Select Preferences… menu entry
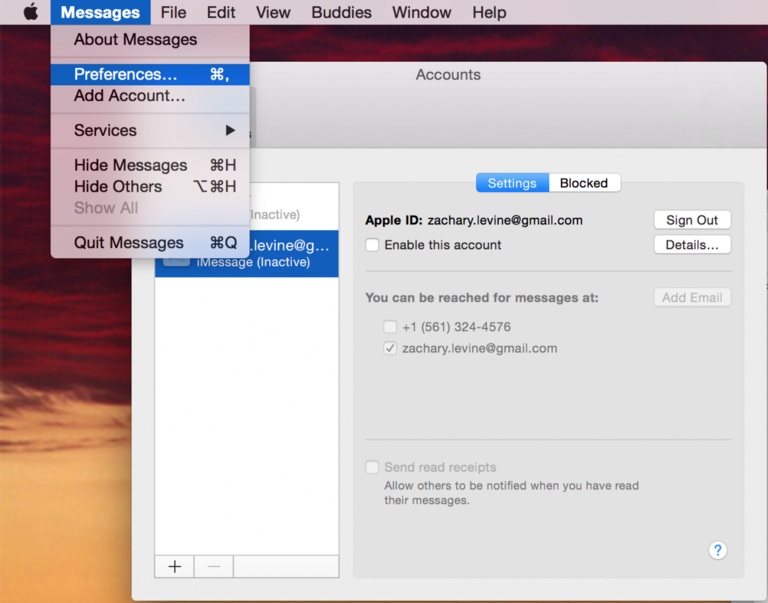Screen dimensions: 768x603 (150, 74)
